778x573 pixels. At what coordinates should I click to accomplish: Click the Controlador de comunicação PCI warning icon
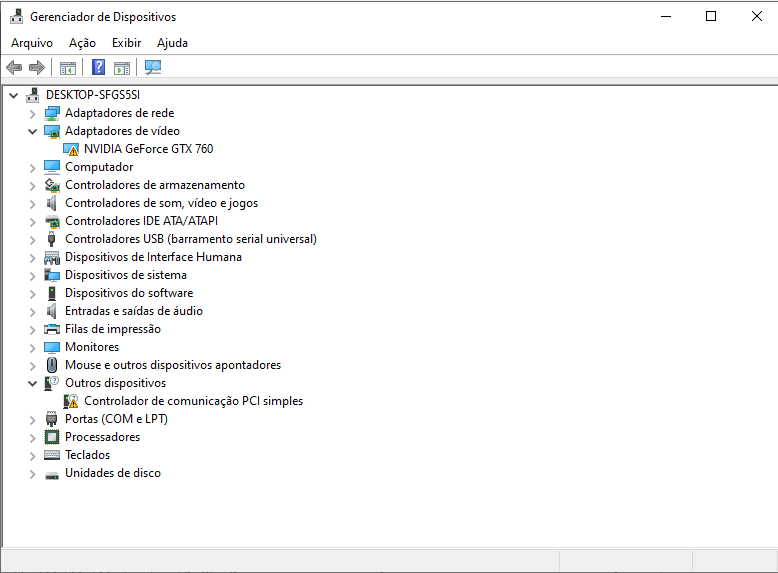[71, 401]
